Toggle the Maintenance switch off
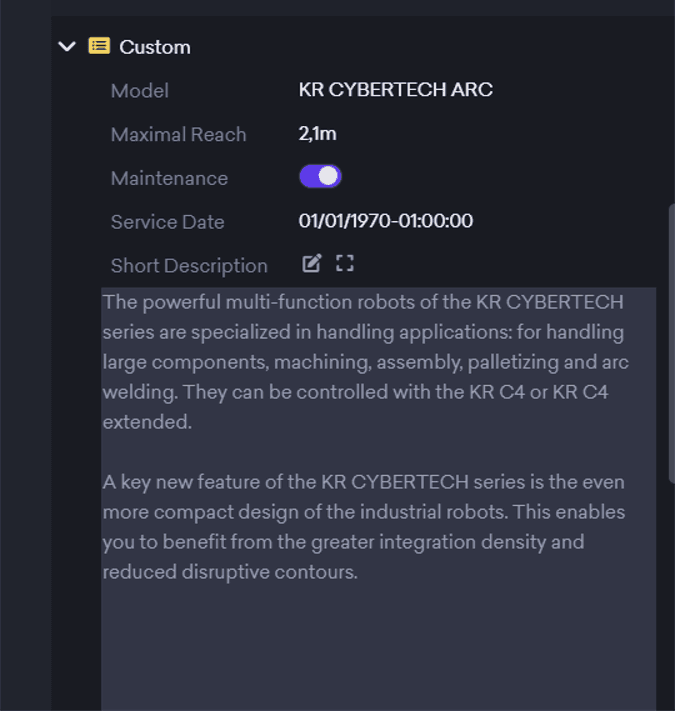 (x=320, y=177)
